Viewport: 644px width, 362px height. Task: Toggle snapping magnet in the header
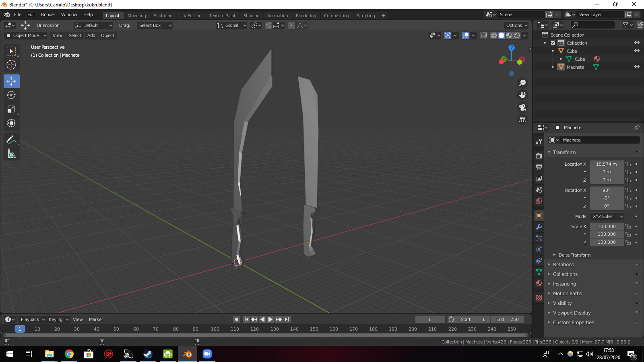coord(268,25)
